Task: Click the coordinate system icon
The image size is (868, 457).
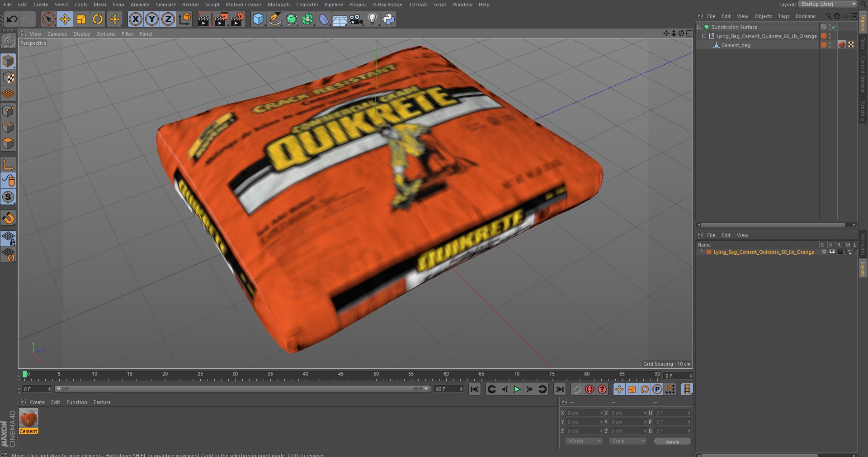Action: pyautogui.click(x=185, y=19)
